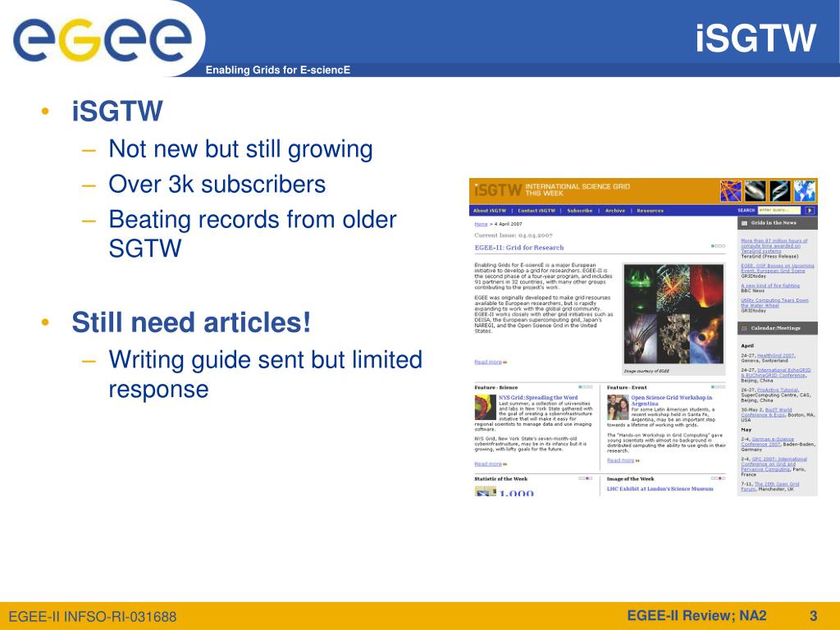Open LHC Exhibit at London's Science Museum link

(660, 489)
